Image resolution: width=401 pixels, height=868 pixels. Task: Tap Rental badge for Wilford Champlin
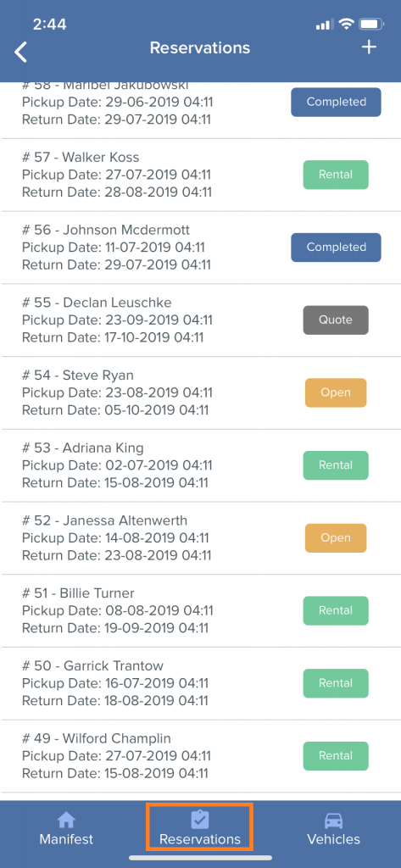tap(336, 755)
